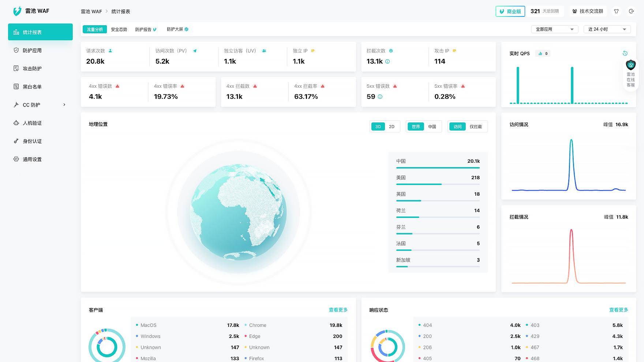Click the 技术交流群 button

588,11
